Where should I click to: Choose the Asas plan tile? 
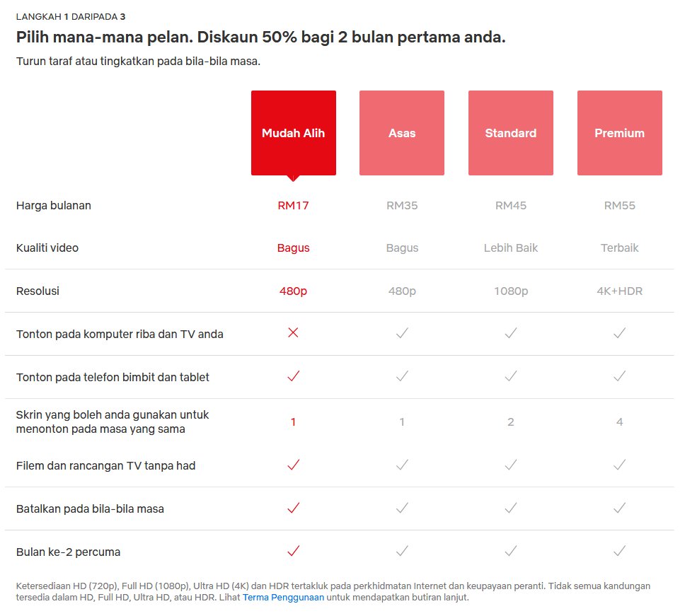402,133
